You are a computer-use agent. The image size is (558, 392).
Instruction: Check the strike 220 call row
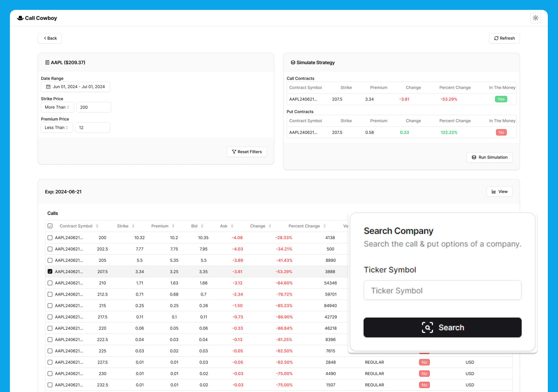50,328
